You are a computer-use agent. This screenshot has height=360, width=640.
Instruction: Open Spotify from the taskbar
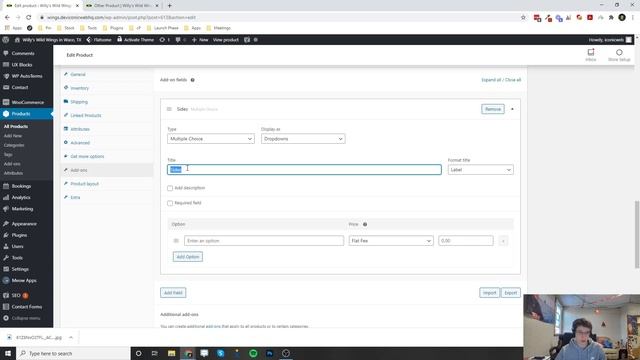click(x=253, y=353)
